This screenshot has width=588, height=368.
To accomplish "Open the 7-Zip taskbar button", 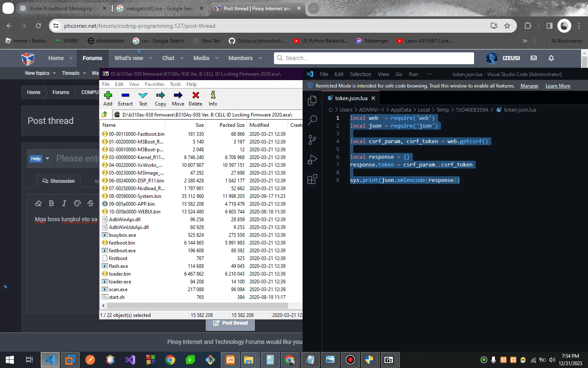I will [x=389, y=360].
